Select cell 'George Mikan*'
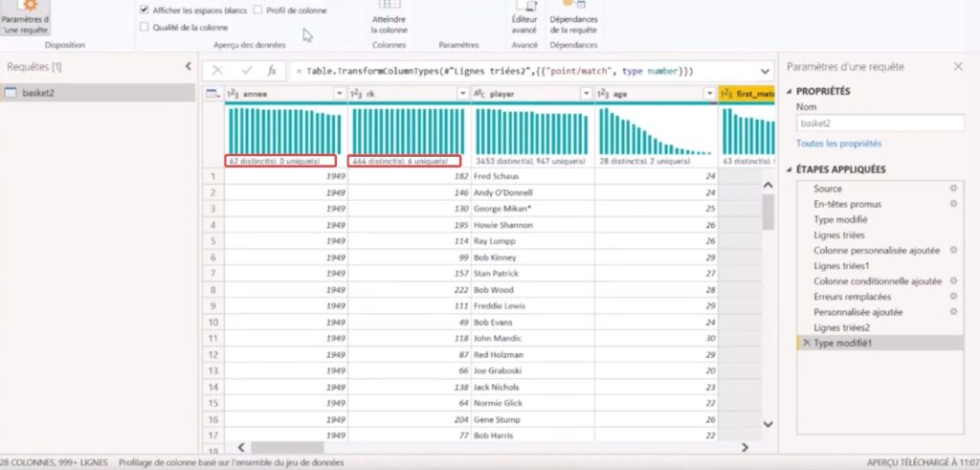 point(532,208)
